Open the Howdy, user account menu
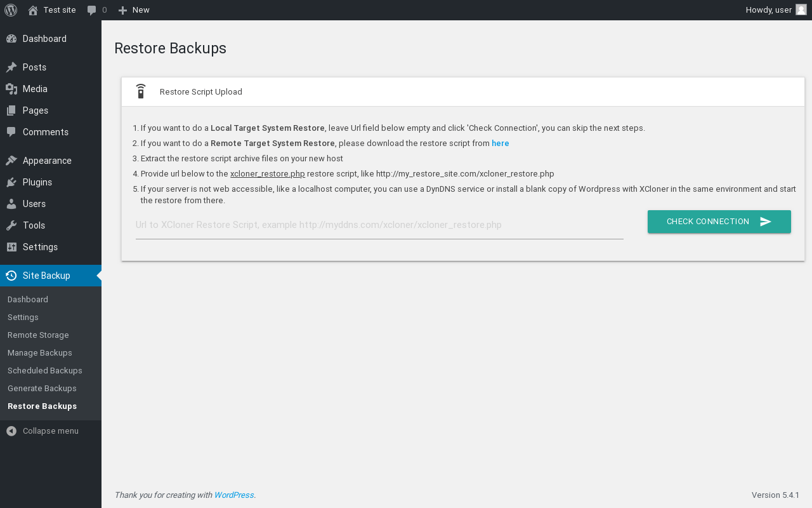The width and height of the screenshot is (812, 508). coord(769,10)
